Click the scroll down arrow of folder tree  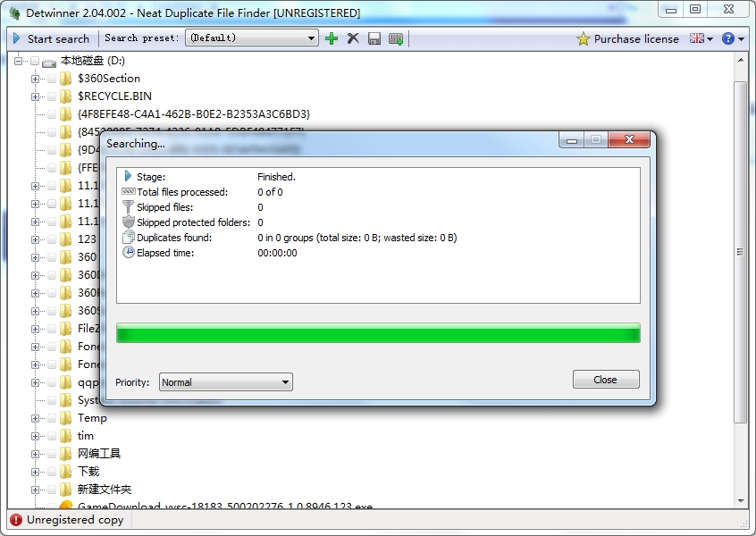coord(741,501)
